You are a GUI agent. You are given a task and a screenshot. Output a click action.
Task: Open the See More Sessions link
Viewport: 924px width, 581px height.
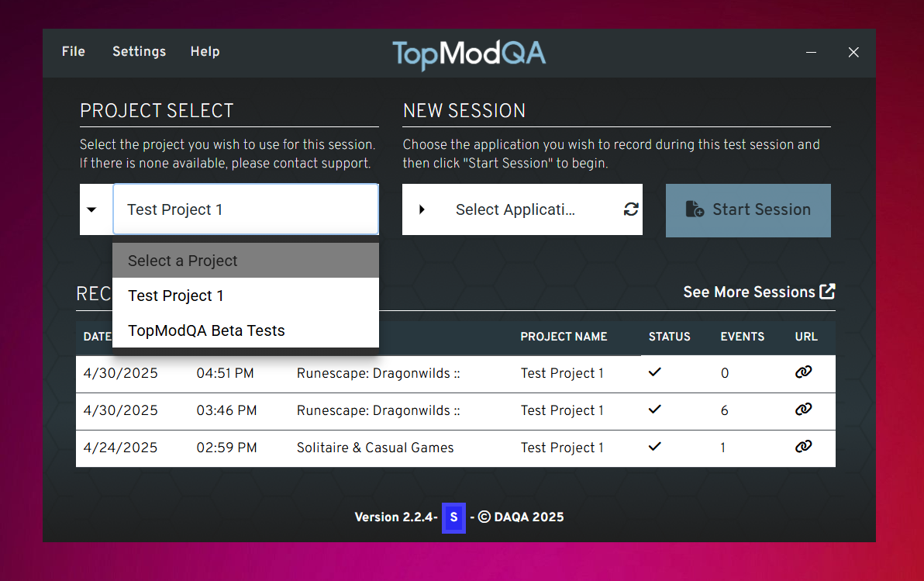point(749,292)
